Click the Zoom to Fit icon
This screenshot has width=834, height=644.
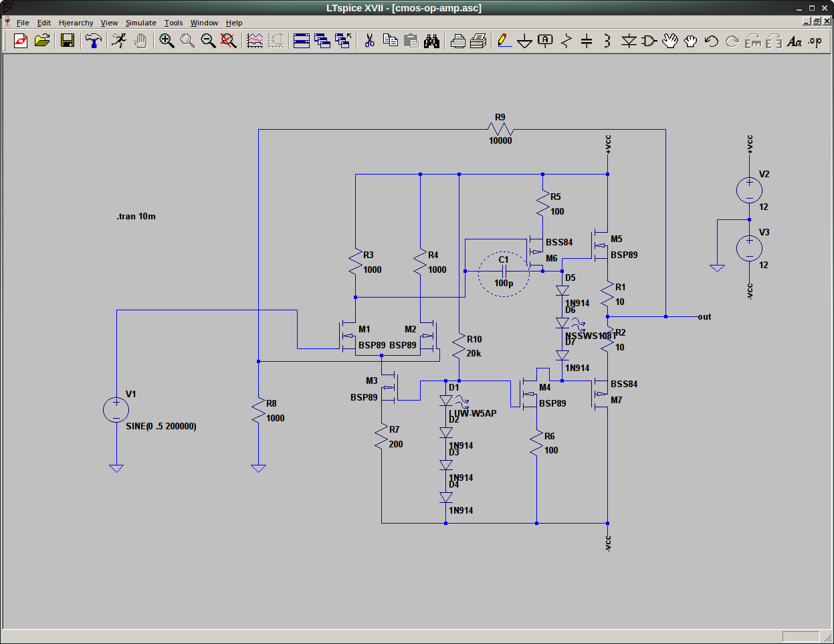(229, 41)
